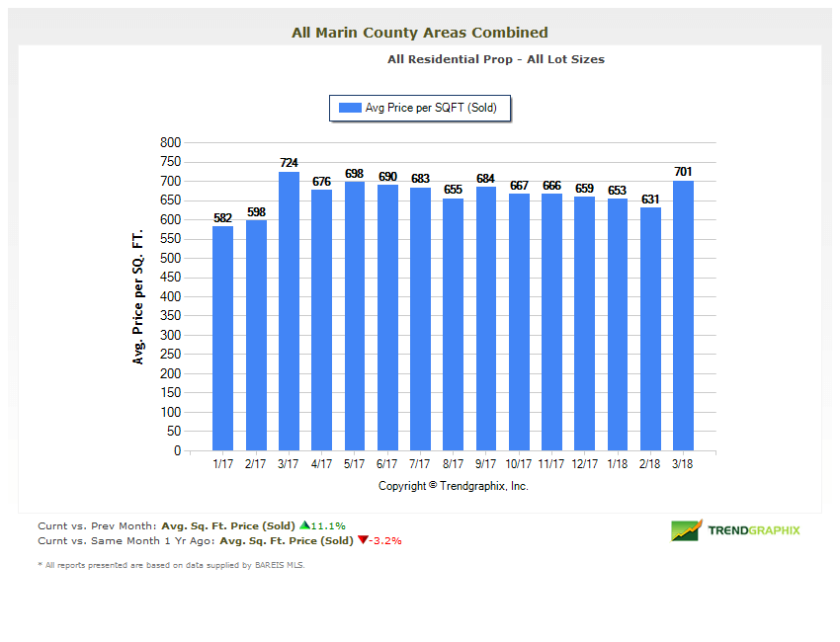Click the Avg Price per SQFT legend label
Viewport: 840px width, 642px height.
click(x=431, y=108)
